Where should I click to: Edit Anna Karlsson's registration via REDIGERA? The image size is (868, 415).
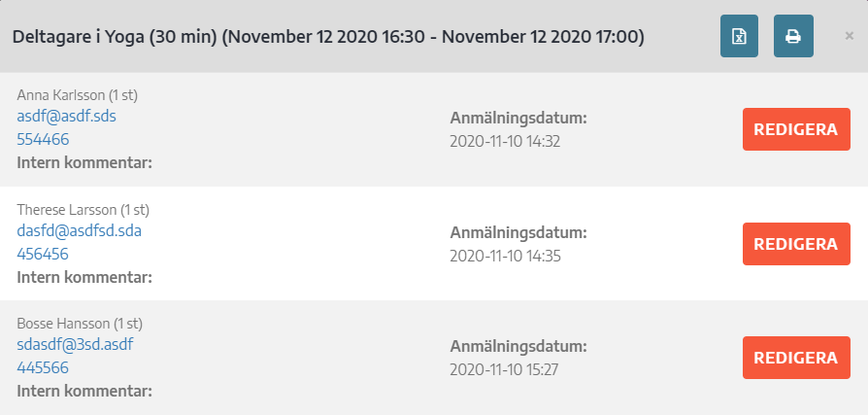tap(796, 129)
